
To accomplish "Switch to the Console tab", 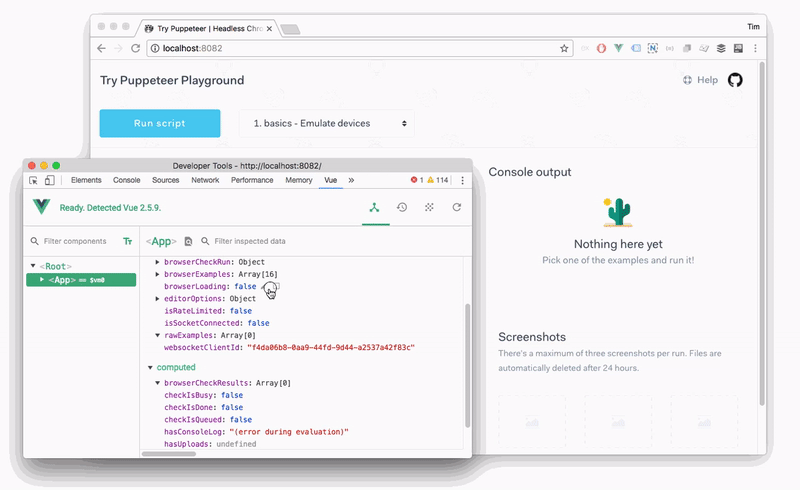I will pos(127,180).
